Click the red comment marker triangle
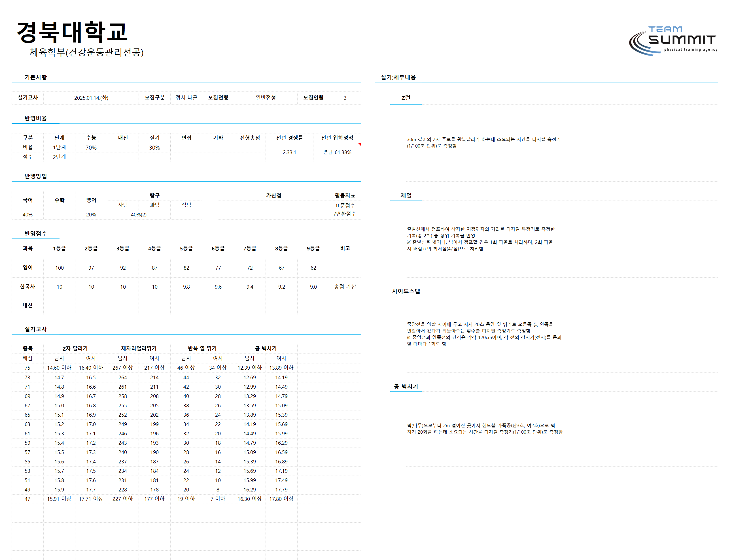 pyautogui.click(x=360, y=144)
